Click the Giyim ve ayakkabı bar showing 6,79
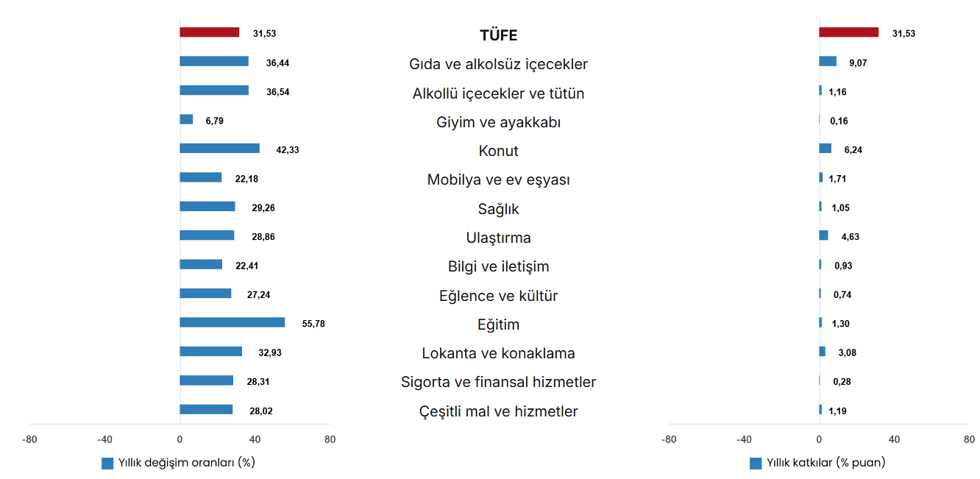The height and width of the screenshot is (479, 980). (186, 119)
